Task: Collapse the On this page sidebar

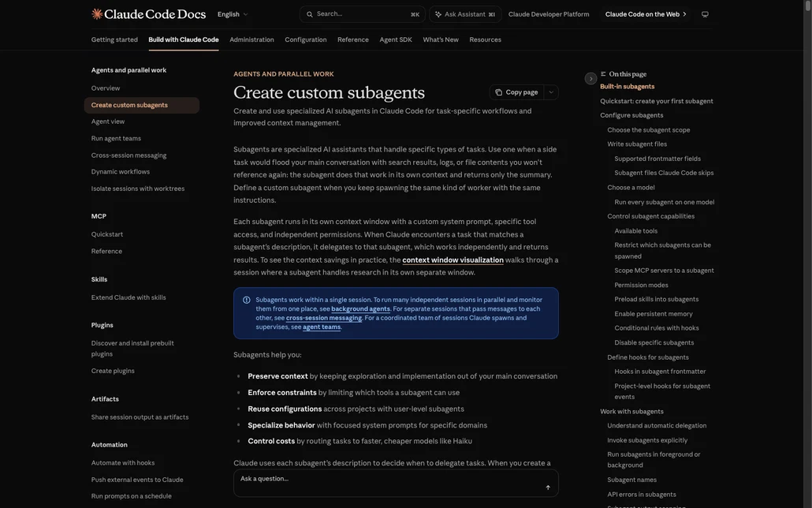Action: pos(590,79)
